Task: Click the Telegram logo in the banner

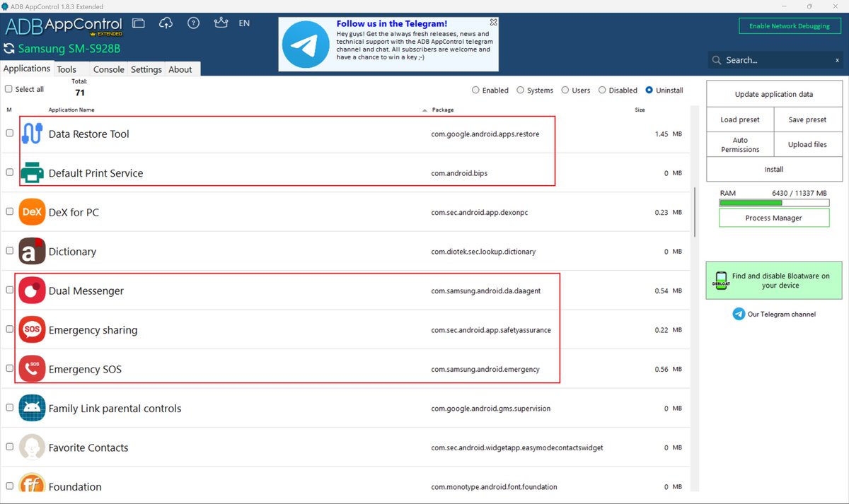Action: click(x=305, y=44)
